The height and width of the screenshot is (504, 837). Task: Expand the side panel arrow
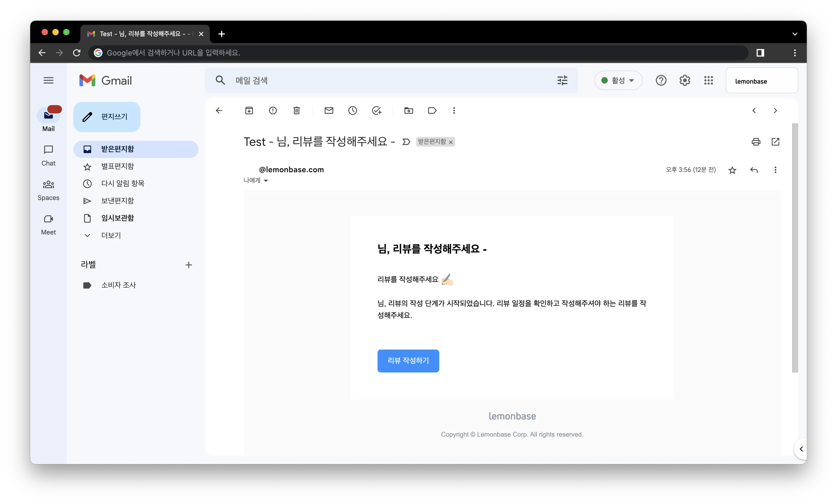pos(801,449)
